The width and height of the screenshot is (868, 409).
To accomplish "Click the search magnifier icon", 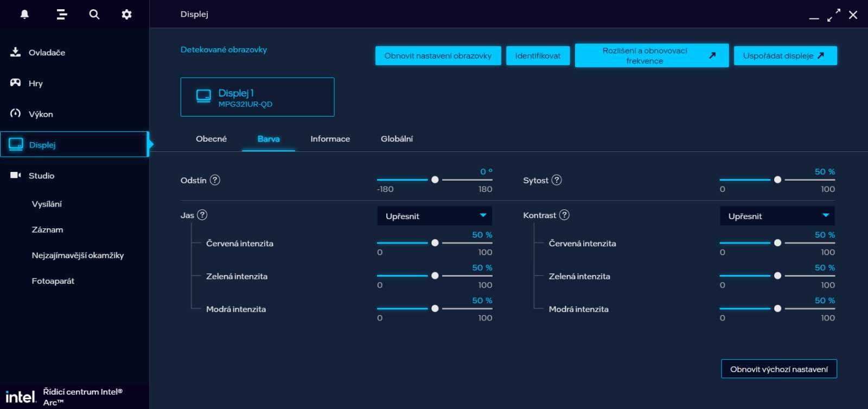I will tap(94, 14).
